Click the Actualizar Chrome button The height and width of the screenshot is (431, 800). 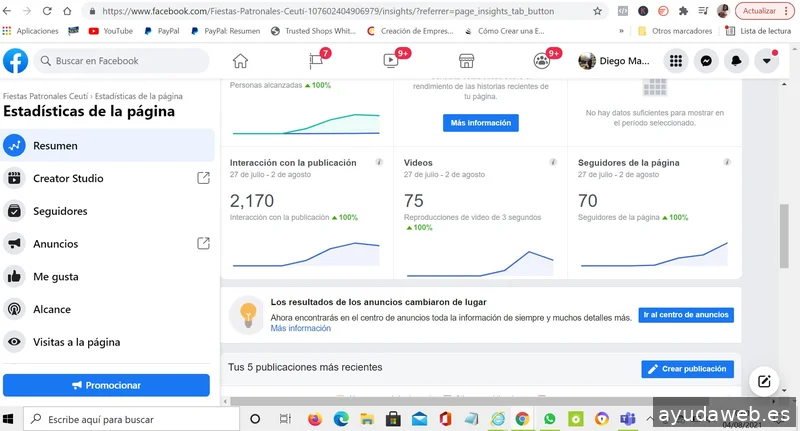tap(764, 11)
